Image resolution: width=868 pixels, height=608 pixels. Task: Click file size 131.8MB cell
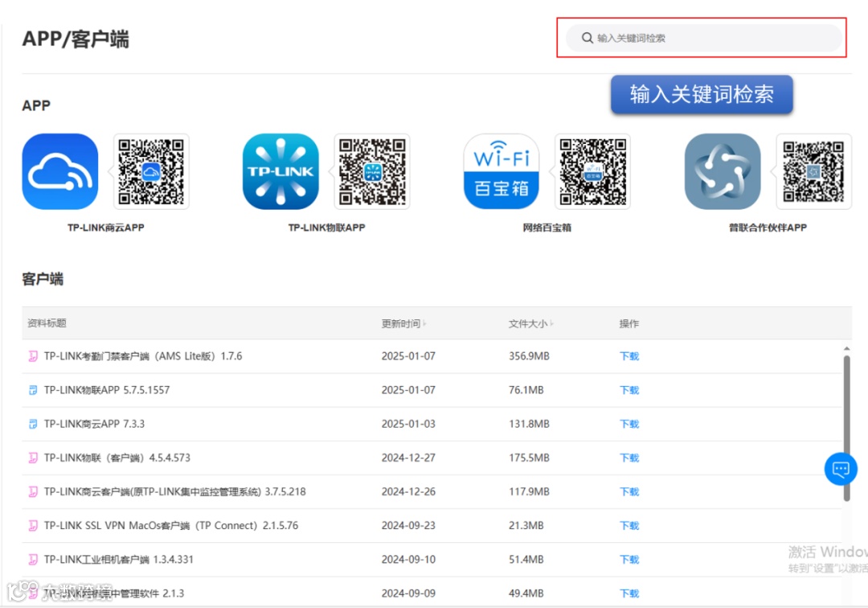click(529, 424)
